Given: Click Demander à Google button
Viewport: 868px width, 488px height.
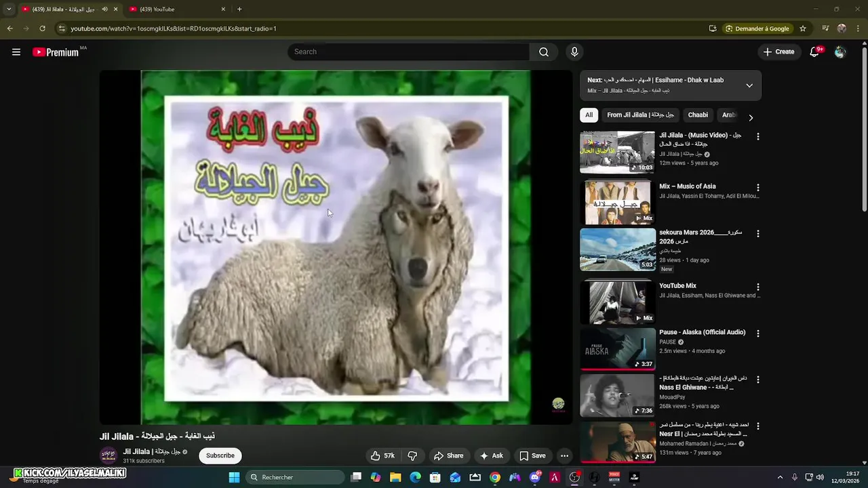Looking at the screenshot, I should point(757,28).
